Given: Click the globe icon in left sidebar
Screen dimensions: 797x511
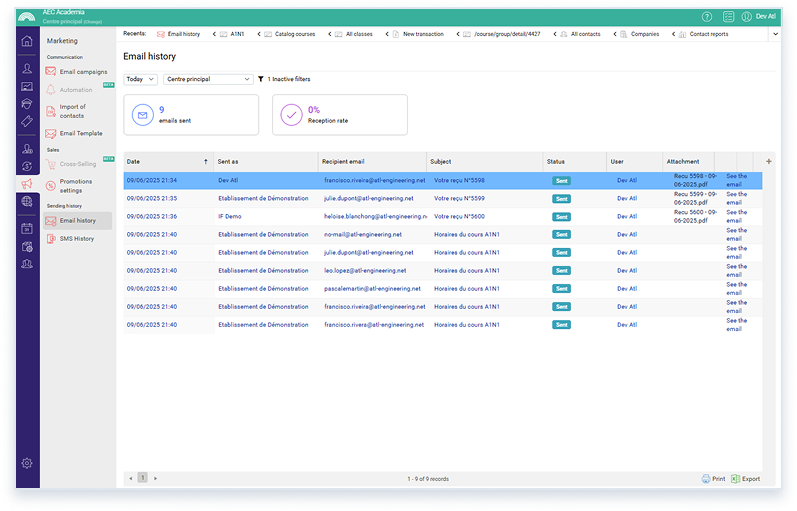Looking at the screenshot, I should [27, 201].
